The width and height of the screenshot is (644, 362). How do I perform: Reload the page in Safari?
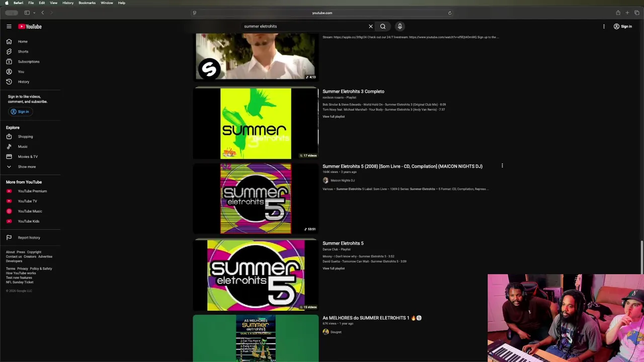click(450, 13)
